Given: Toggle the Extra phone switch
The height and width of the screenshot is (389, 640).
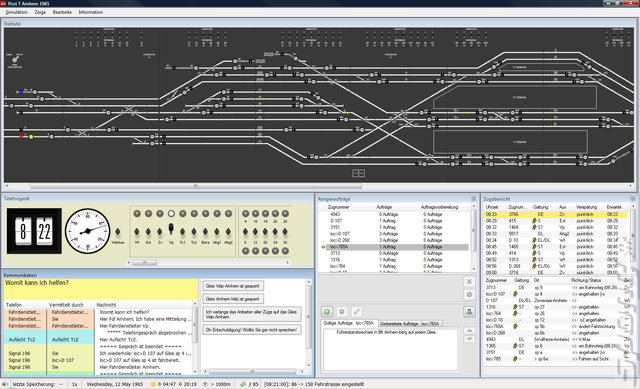Looking at the screenshot, I should click(205, 232).
